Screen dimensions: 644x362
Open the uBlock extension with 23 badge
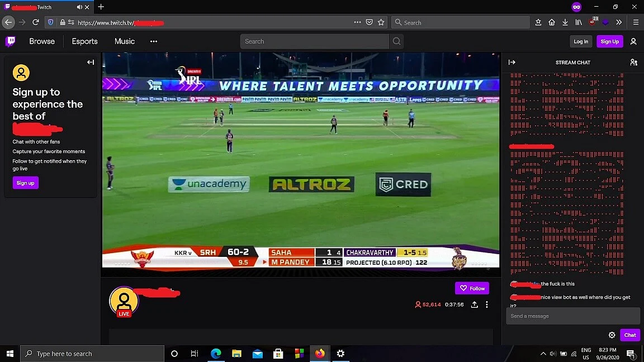click(x=593, y=22)
